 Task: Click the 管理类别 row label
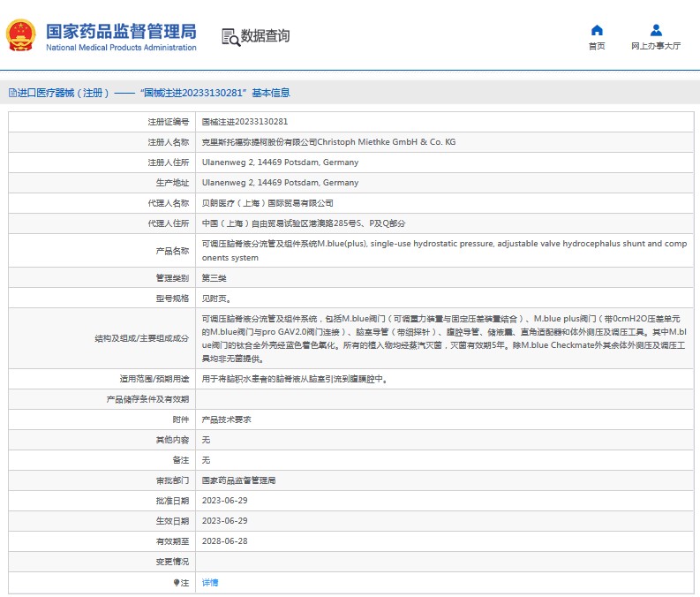[x=172, y=278]
